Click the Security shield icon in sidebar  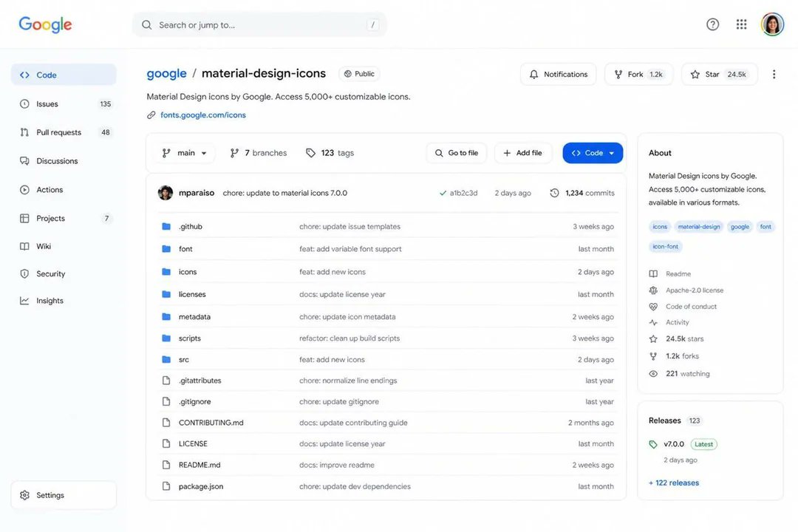click(x=24, y=274)
